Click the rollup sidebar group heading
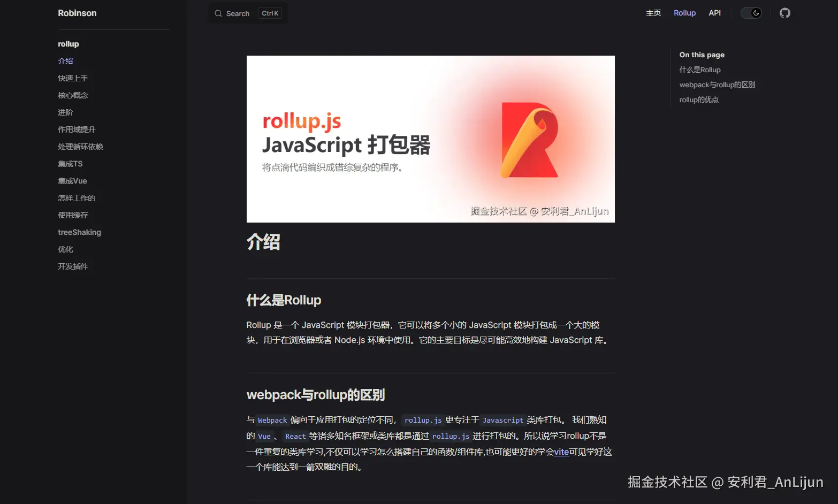838x504 pixels. click(68, 44)
